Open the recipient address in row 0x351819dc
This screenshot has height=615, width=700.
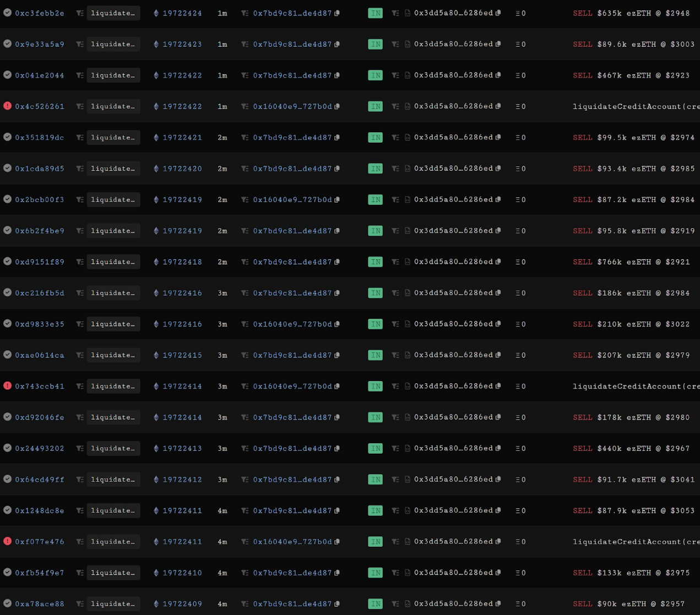(x=453, y=138)
